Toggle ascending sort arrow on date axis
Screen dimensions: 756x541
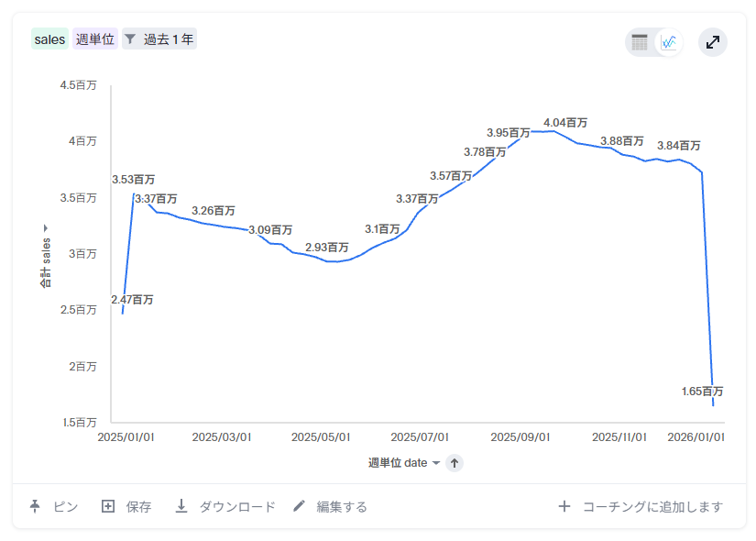pos(455,463)
